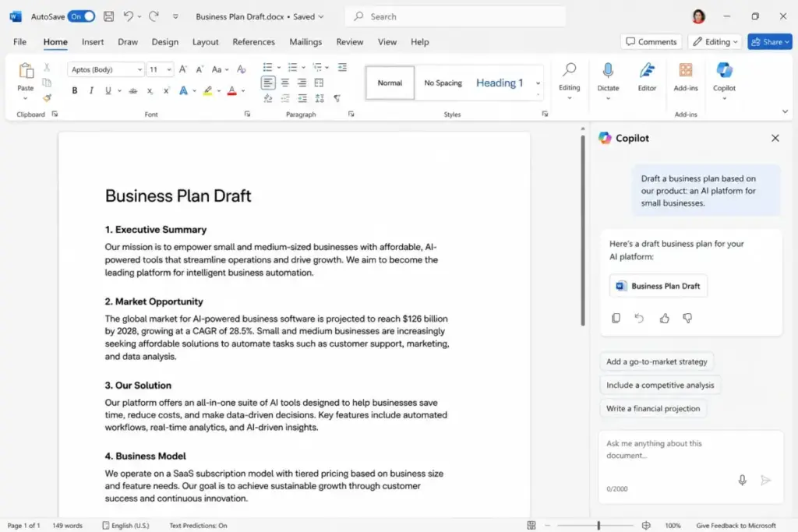
Task: Activate the Format Painter brush
Action: (x=47, y=97)
